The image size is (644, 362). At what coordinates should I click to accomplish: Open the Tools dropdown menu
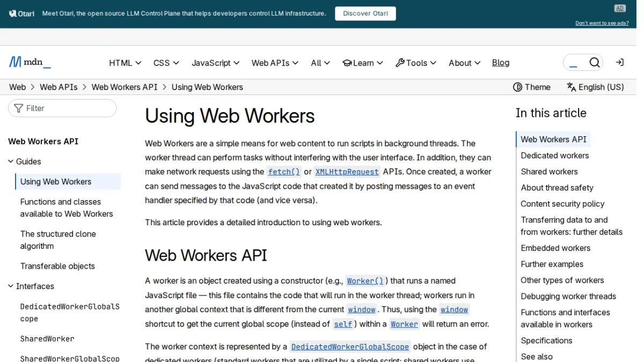[416, 63]
